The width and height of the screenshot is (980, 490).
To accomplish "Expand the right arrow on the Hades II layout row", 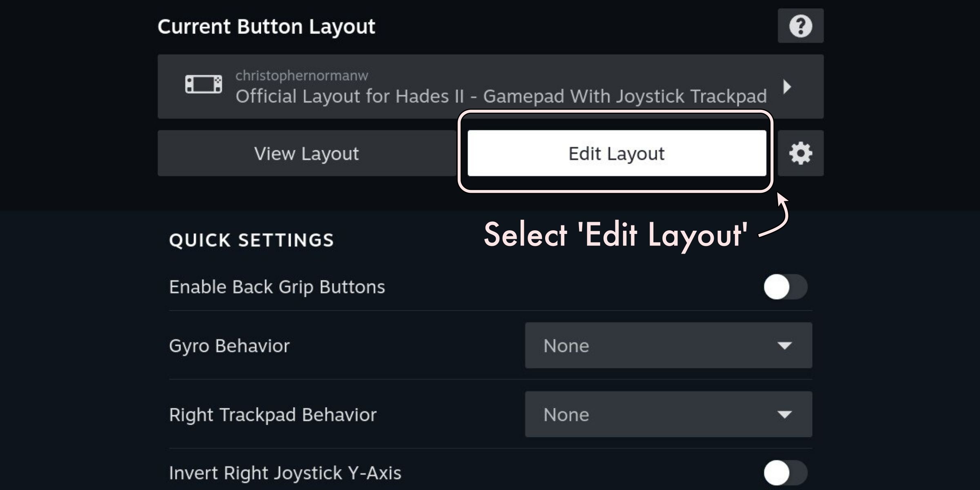I will click(787, 87).
